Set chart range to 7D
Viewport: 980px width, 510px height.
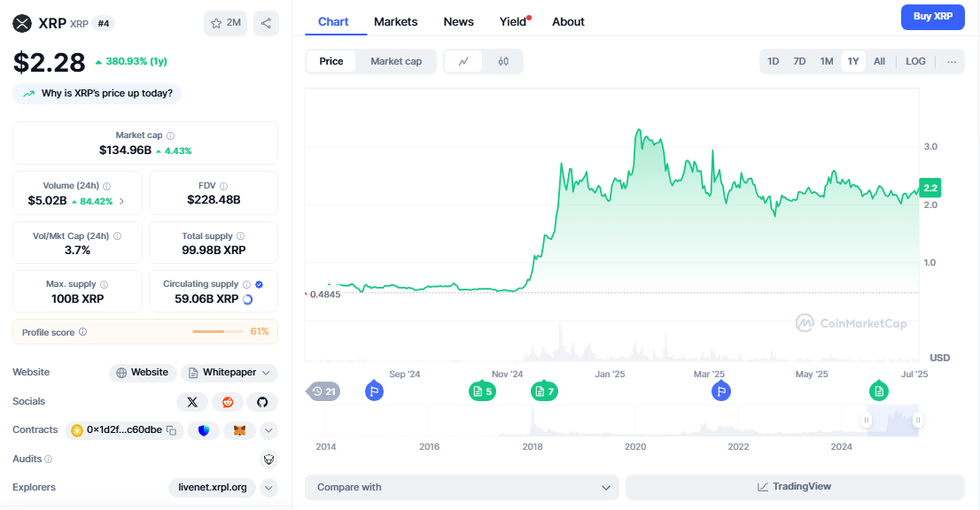tap(799, 61)
